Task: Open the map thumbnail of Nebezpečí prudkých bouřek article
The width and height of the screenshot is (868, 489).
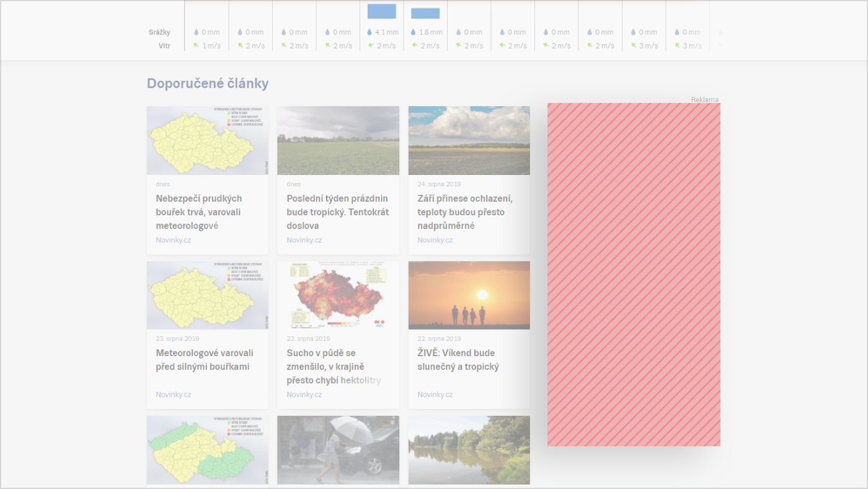Action: click(x=208, y=140)
